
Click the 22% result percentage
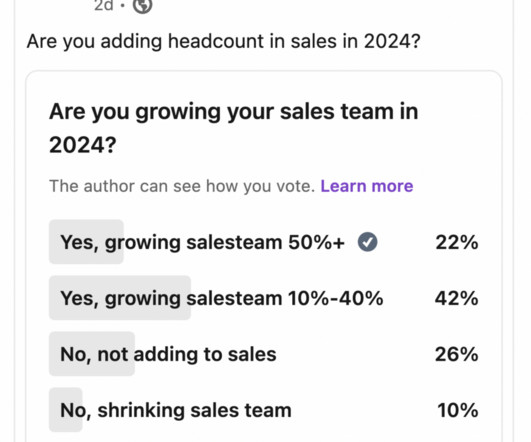(457, 242)
